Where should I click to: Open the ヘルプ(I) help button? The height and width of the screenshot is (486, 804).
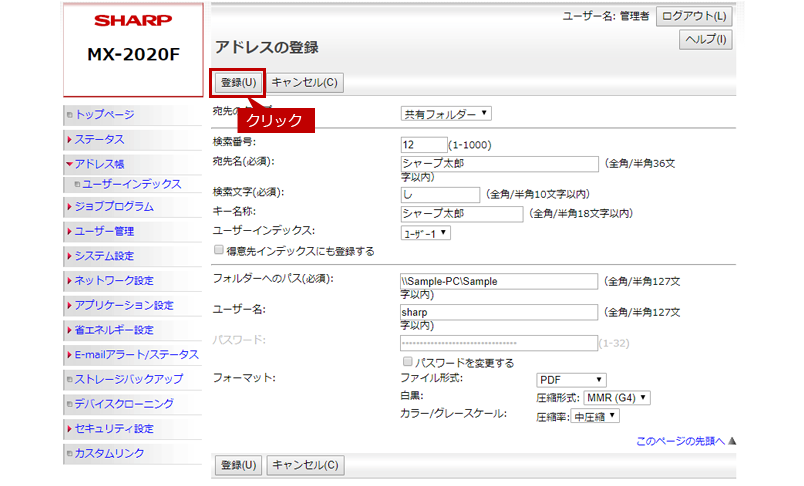(708, 40)
